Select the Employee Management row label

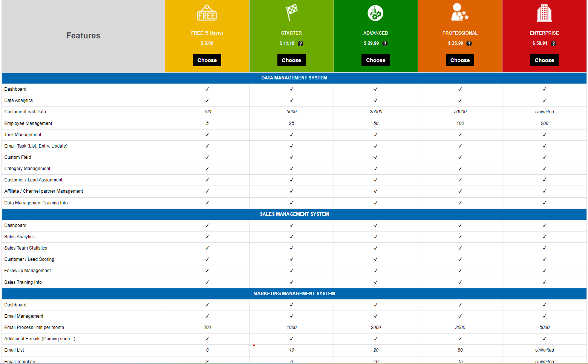coord(28,123)
